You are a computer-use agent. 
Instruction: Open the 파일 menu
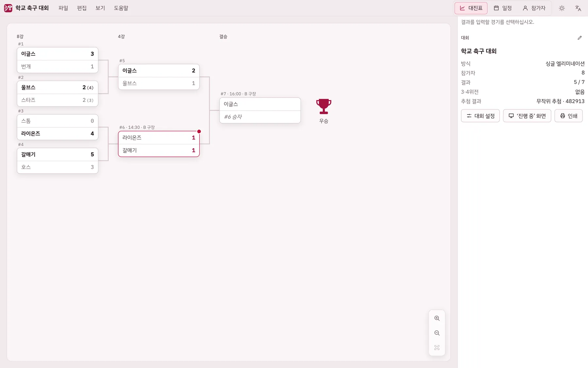pos(63,8)
